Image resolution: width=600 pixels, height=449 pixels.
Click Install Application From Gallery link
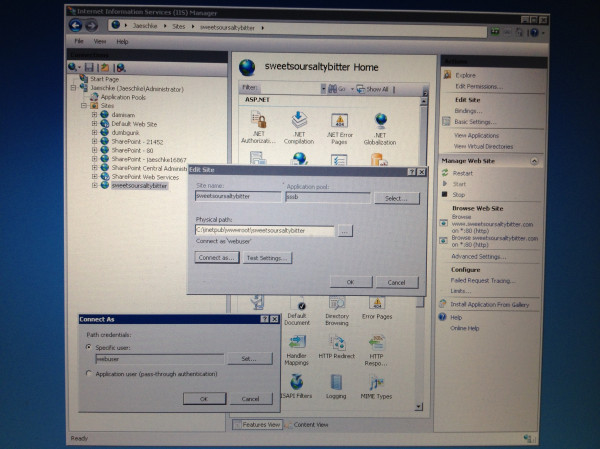click(x=489, y=305)
